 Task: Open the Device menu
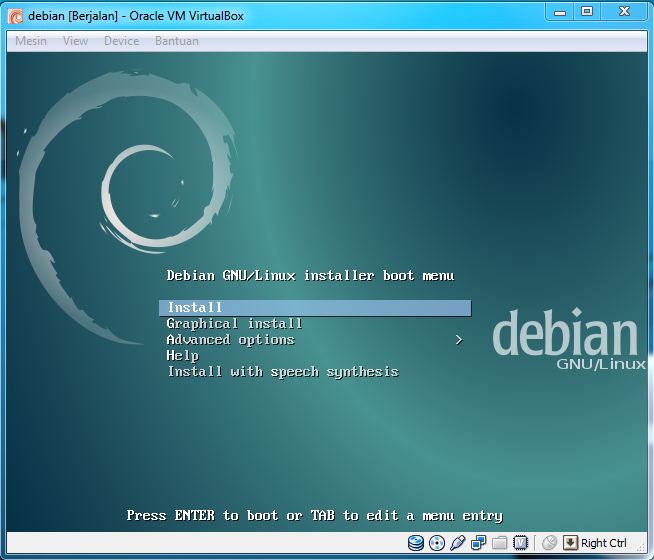point(121,41)
